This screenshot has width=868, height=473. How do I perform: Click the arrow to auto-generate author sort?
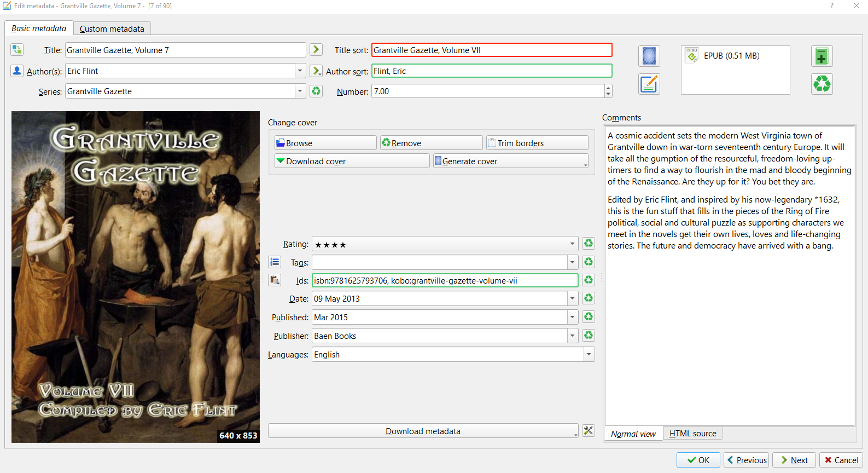click(316, 71)
